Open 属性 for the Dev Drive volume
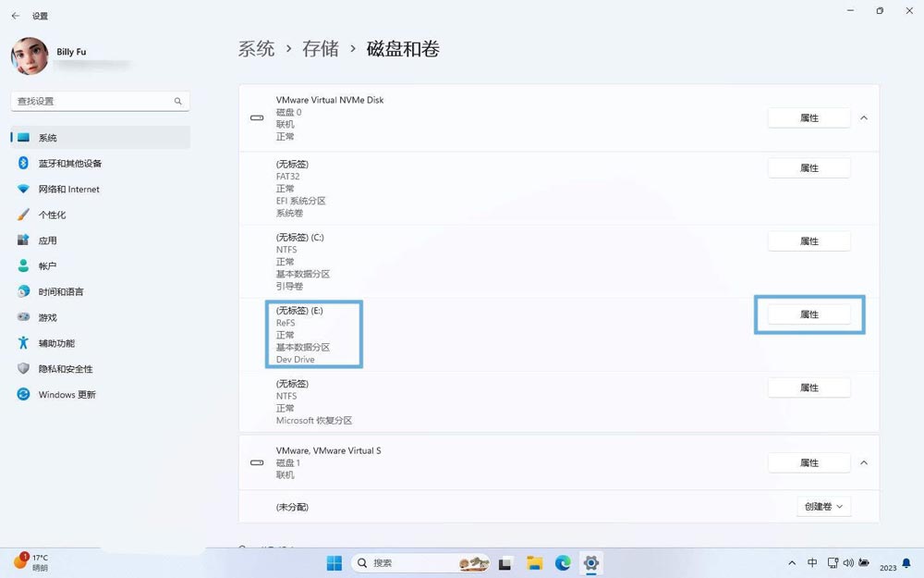The width and height of the screenshot is (924, 578). coord(809,314)
